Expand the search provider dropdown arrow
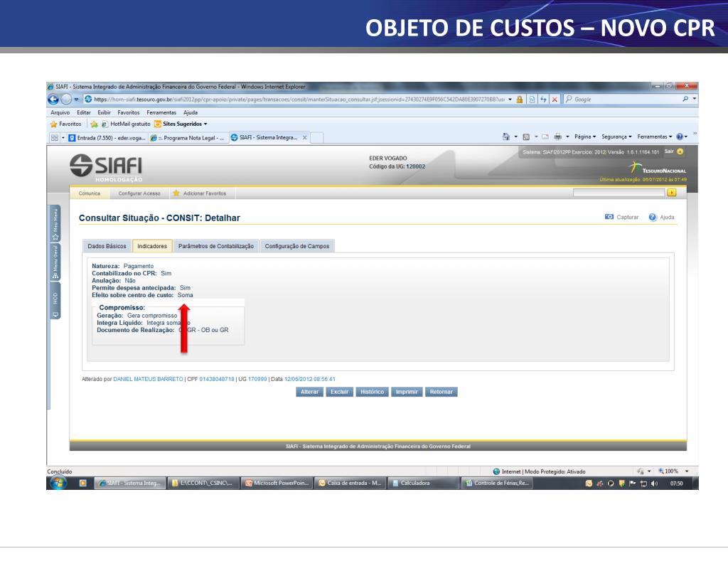This screenshot has width=728, height=588. point(694,99)
